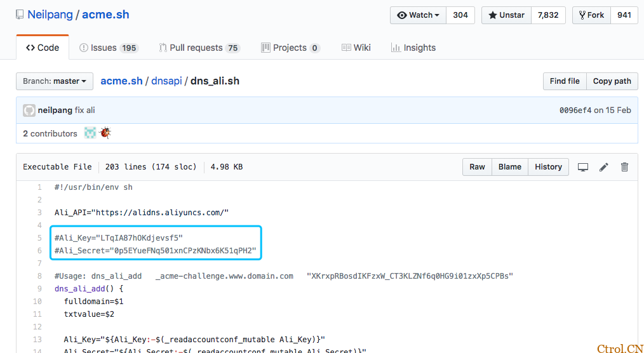The image size is (644, 353).
Task: Open the desktop (GitHub Desktop) icon
Action: click(583, 167)
